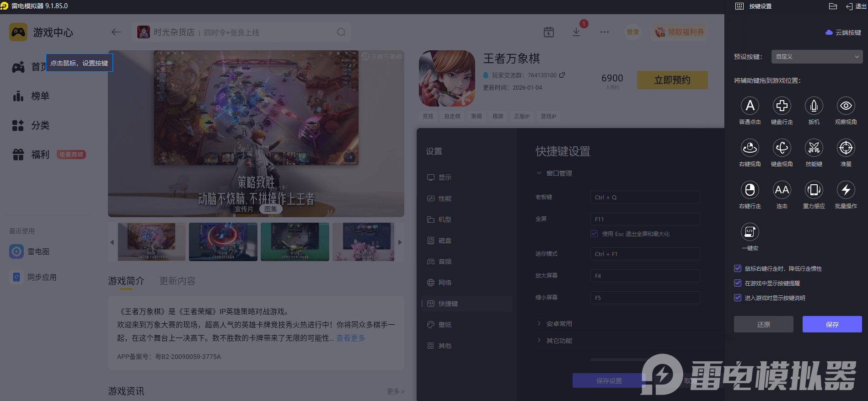Viewport: 868px width, 401px height.
Task: Open the 预设按键 dropdown
Action: click(x=816, y=57)
